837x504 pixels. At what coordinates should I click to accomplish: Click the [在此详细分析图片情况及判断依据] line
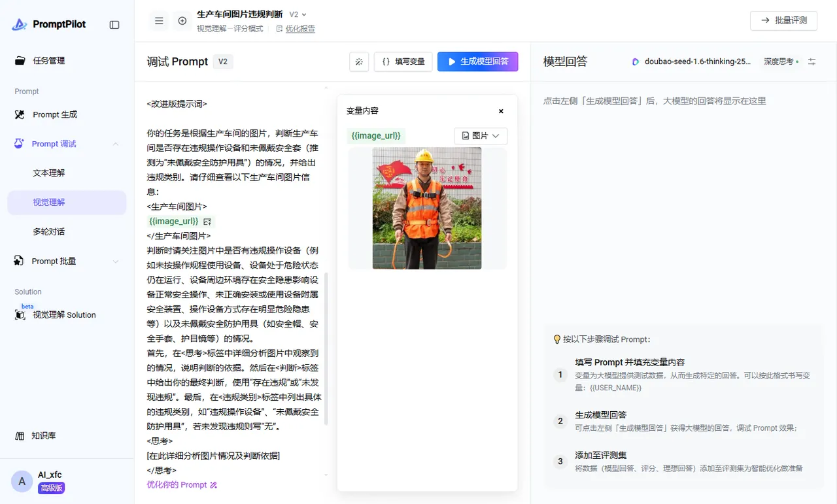point(213,456)
